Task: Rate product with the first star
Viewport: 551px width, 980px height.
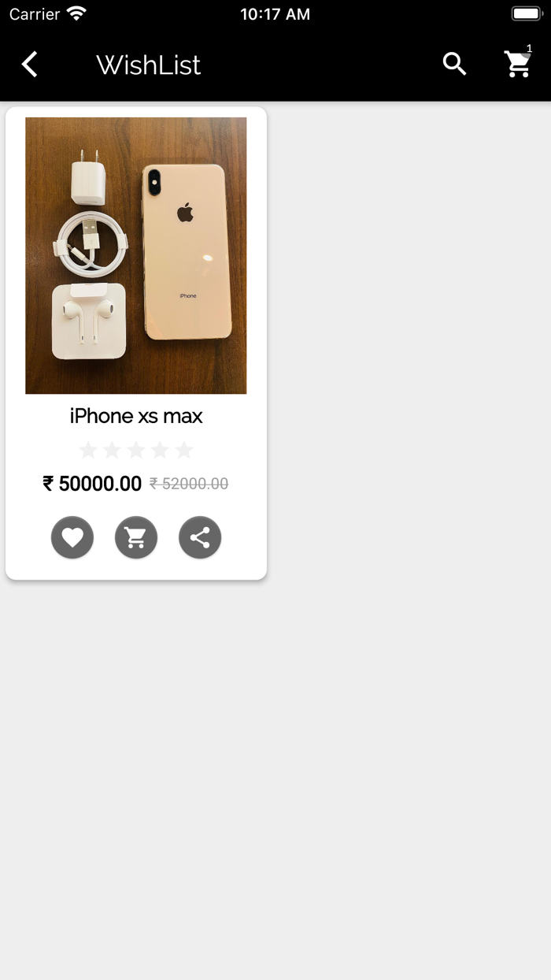Action: 88,450
